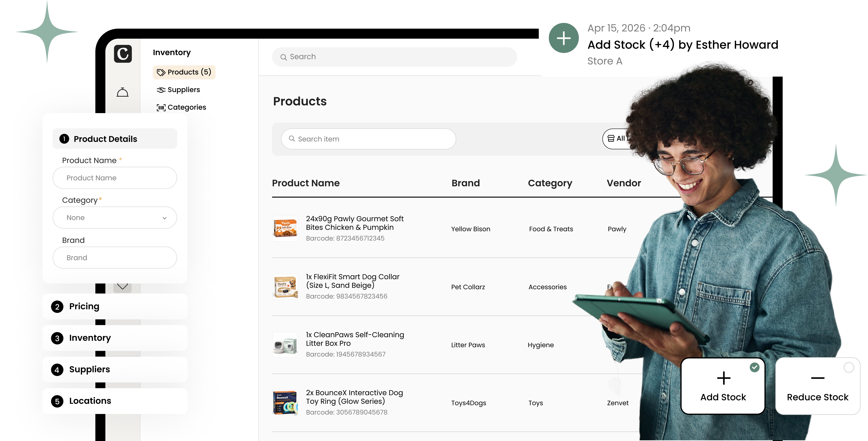Click the Brand input field
The width and height of the screenshot is (868, 441).
(115, 258)
